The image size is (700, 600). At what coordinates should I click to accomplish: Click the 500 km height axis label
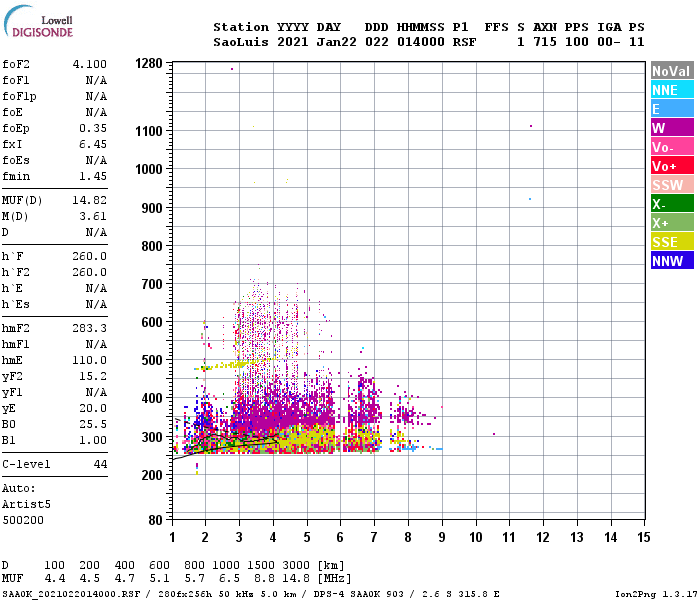pyautogui.click(x=152, y=360)
